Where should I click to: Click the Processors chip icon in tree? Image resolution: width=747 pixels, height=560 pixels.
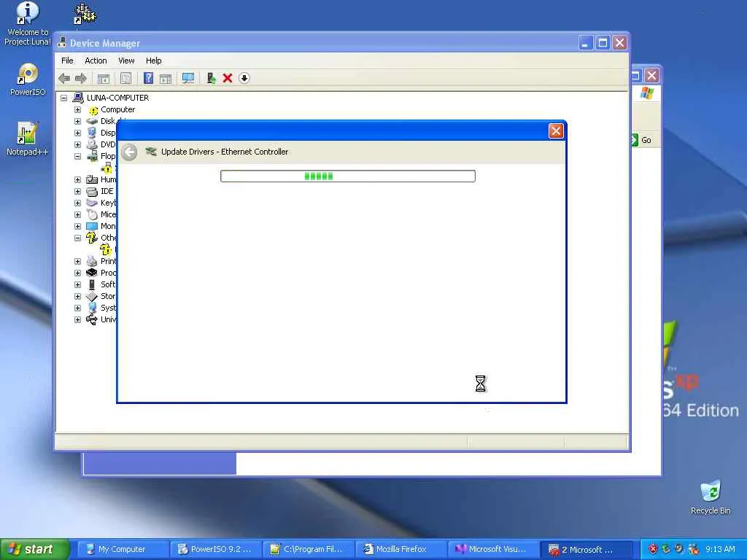pos(92,273)
